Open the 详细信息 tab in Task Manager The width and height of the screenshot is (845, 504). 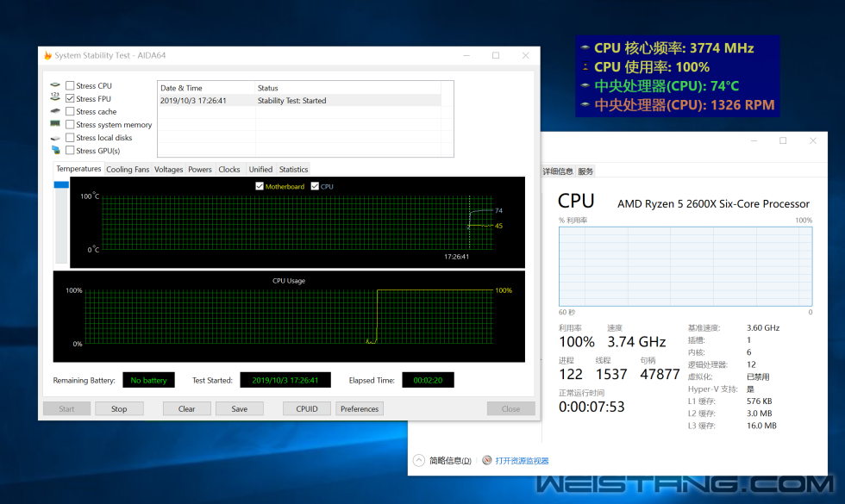click(558, 171)
